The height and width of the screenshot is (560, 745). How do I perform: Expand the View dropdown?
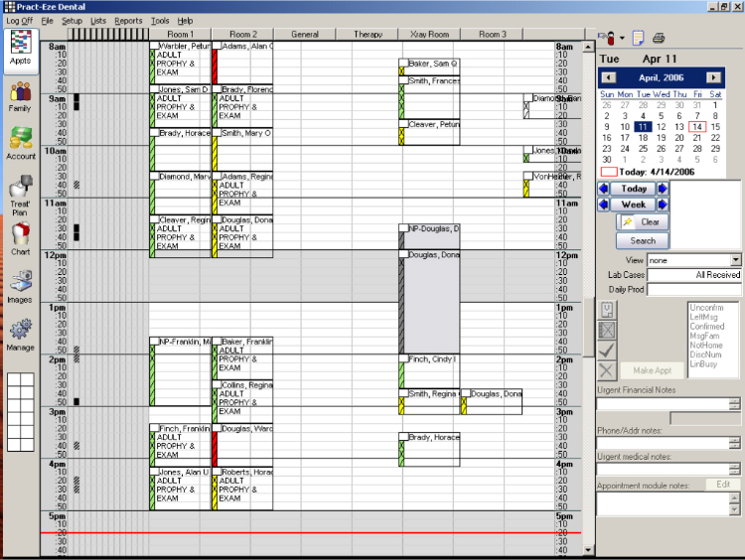(735, 260)
